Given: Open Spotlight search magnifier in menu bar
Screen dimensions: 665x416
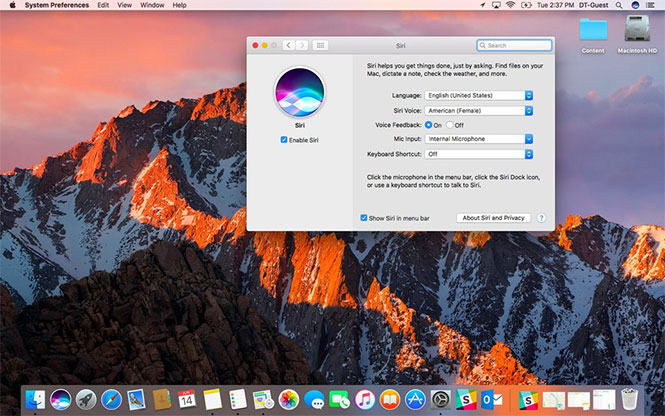Looking at the screenshot, I should pos(620,5).
